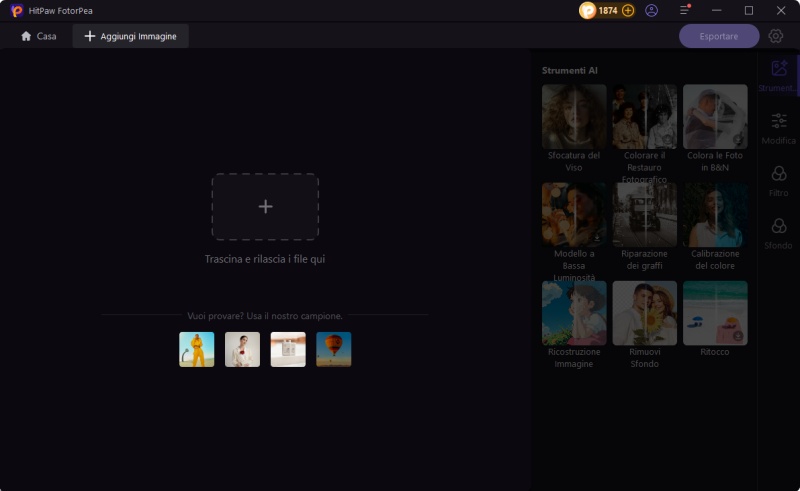The width and height of the screenshot is (800, 491).
Task: Click the settings gear icon
Action: click(776, 36)
